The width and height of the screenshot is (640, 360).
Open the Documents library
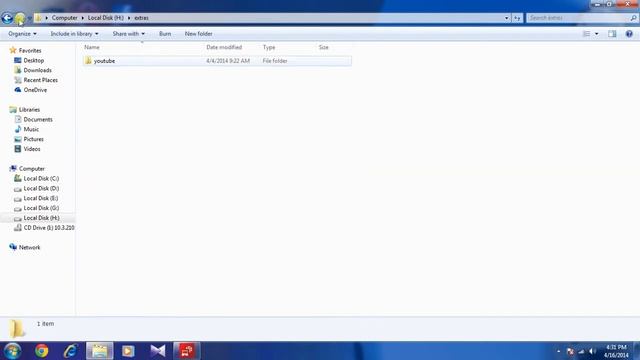(x=38, y=119)
